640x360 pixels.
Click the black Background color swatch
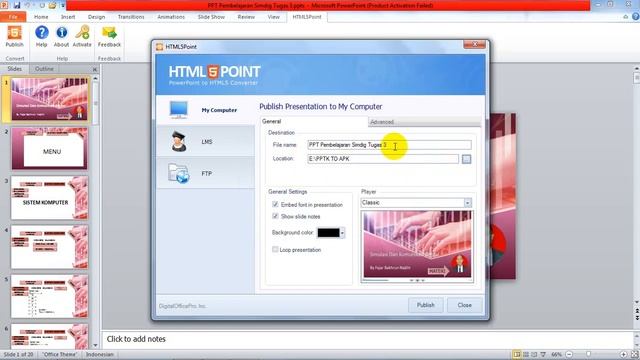[x=329, y=233]
